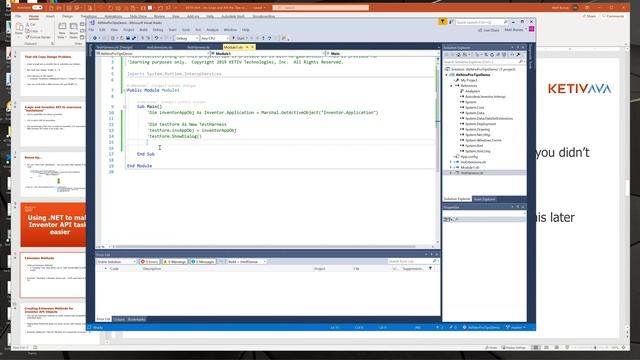Click the Error List search magnifier icon

[x=434, y=261]
